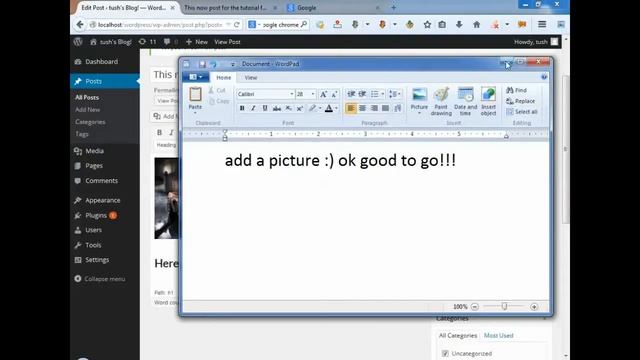Click Find in Editing group
This screenshot has height=360, width=640.
[516, 90]
